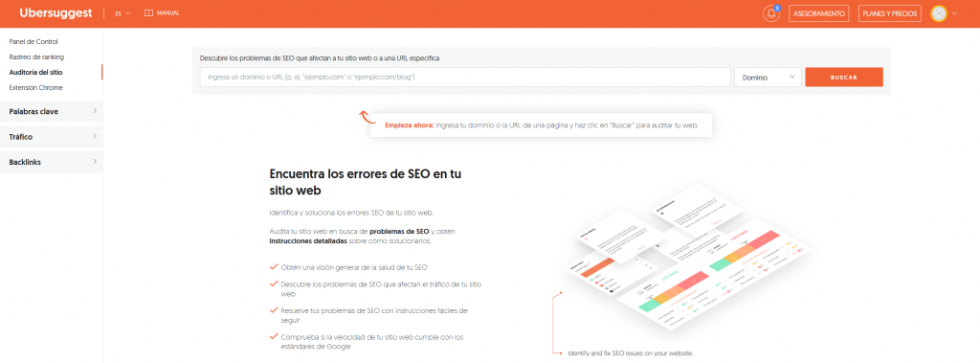980x363 pixels.
Task: Expand the Palabras clave section
Action: tap(52, 111)
